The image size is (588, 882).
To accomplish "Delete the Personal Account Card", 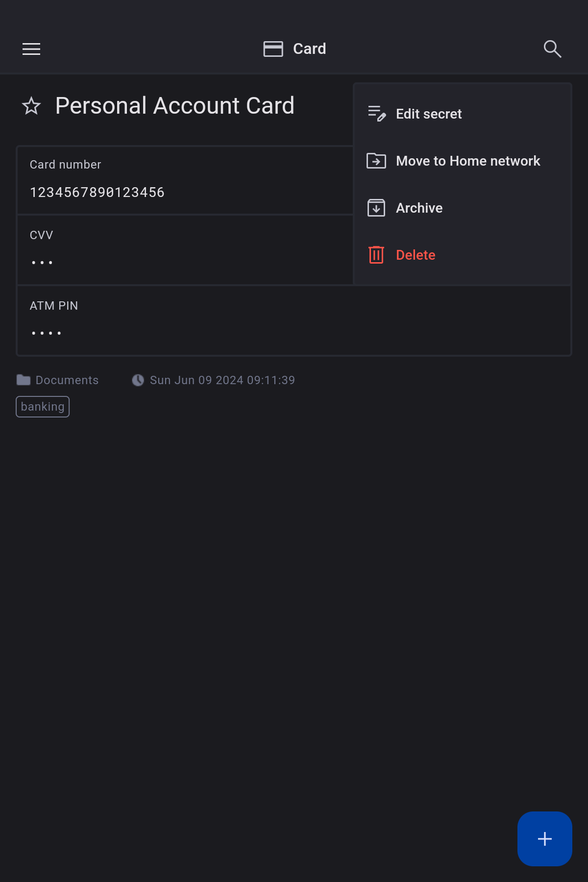I will [415, 255].
